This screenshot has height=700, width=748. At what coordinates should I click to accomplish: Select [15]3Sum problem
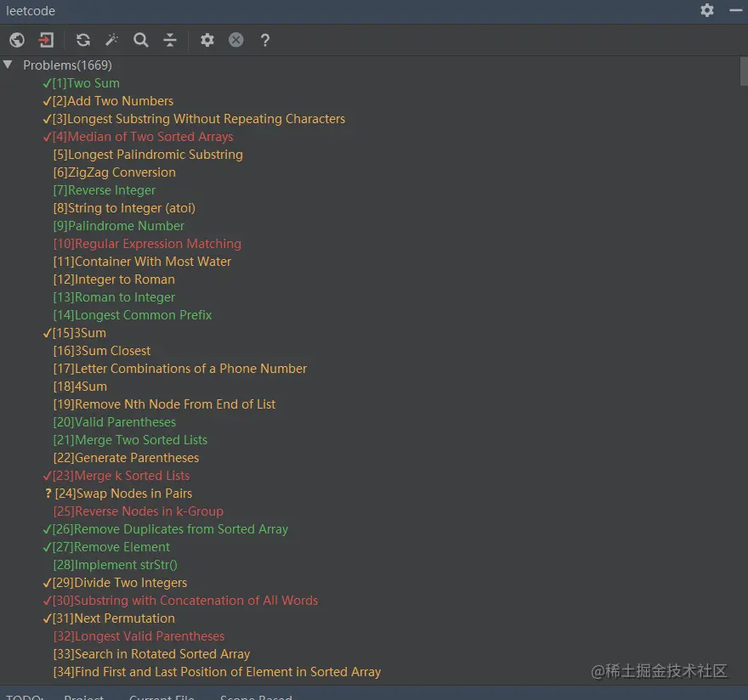(75, 333)
